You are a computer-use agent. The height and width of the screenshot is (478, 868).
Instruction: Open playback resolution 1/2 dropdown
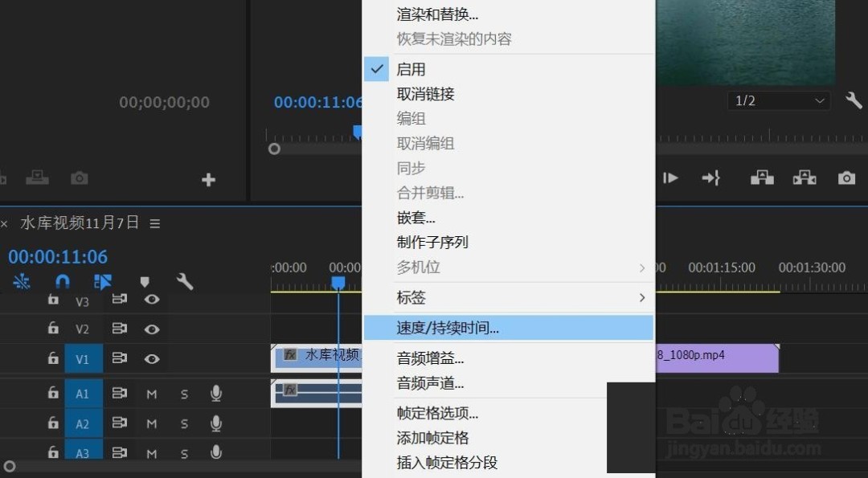(778, 100)
